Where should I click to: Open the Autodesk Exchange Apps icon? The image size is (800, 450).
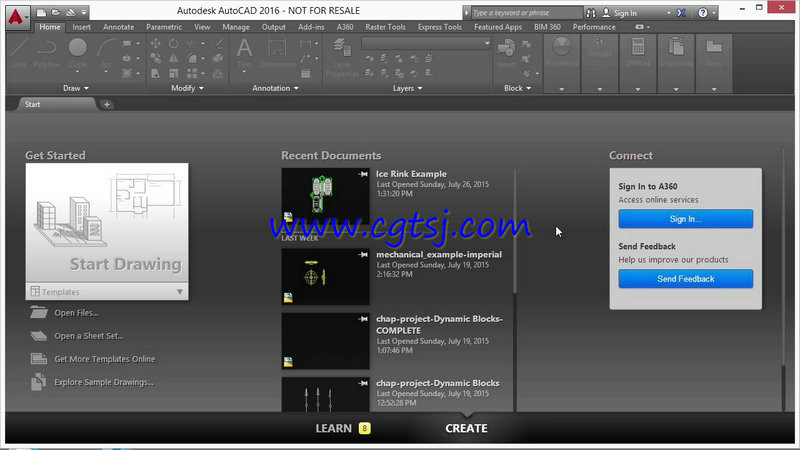[x=681, y=13]
